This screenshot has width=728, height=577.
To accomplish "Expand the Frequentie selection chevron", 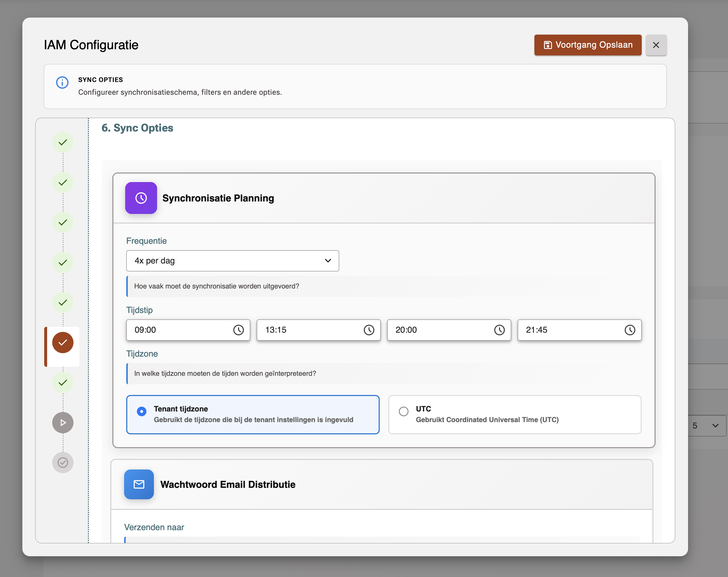I will (x=327, y=261).
